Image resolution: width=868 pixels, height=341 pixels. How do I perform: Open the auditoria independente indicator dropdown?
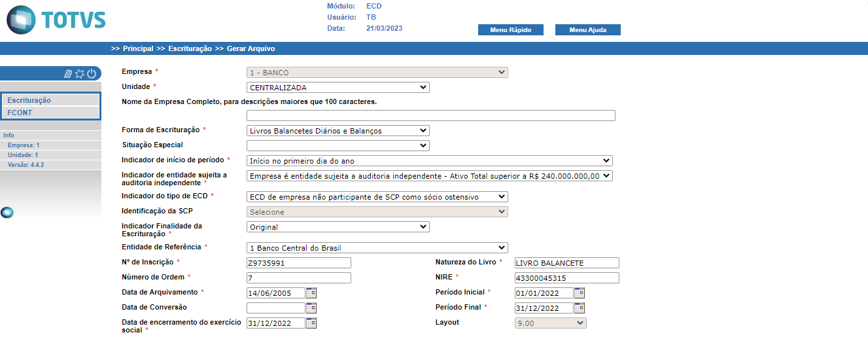[x=430, y=175]
